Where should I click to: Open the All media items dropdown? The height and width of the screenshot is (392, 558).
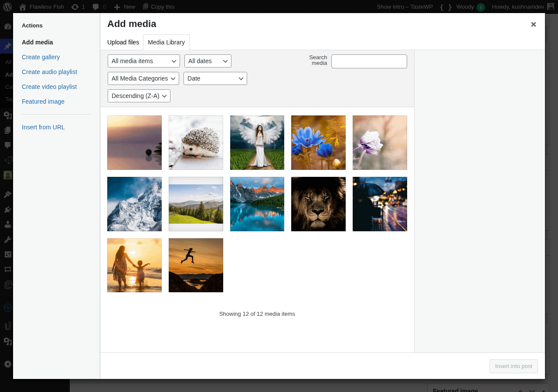tap(143, 61)
